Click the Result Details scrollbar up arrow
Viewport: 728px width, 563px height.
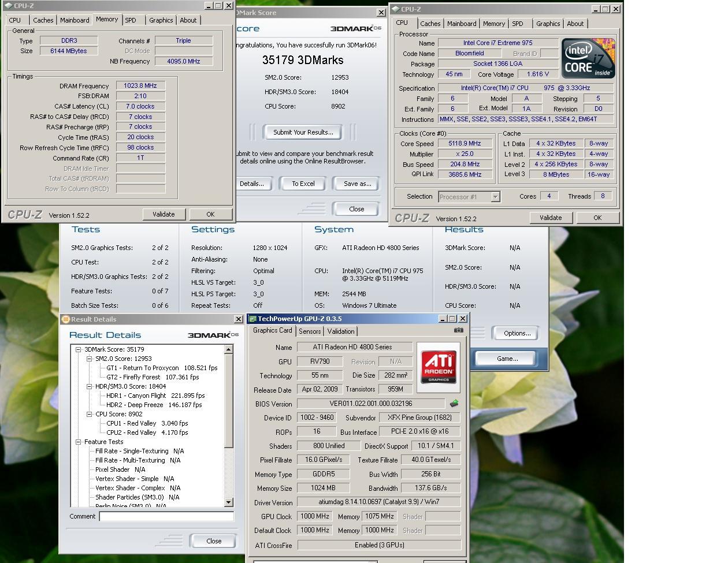[229, 349]
